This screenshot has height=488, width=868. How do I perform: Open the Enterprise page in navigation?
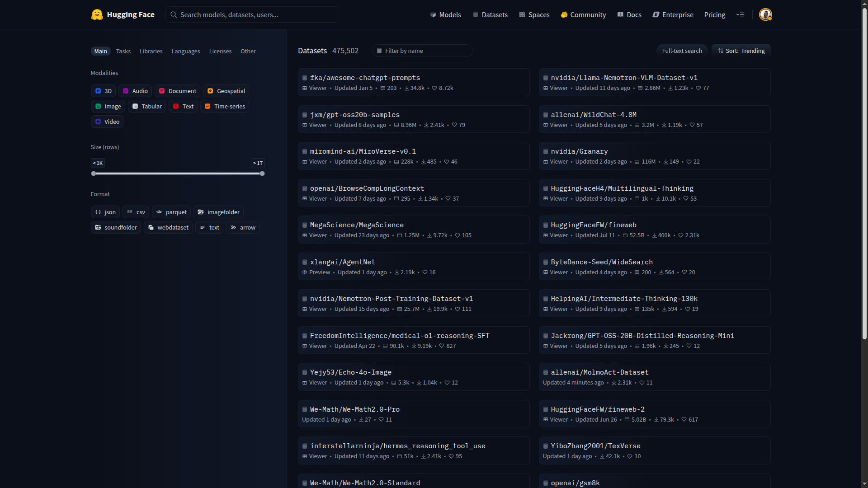point(673,14)
